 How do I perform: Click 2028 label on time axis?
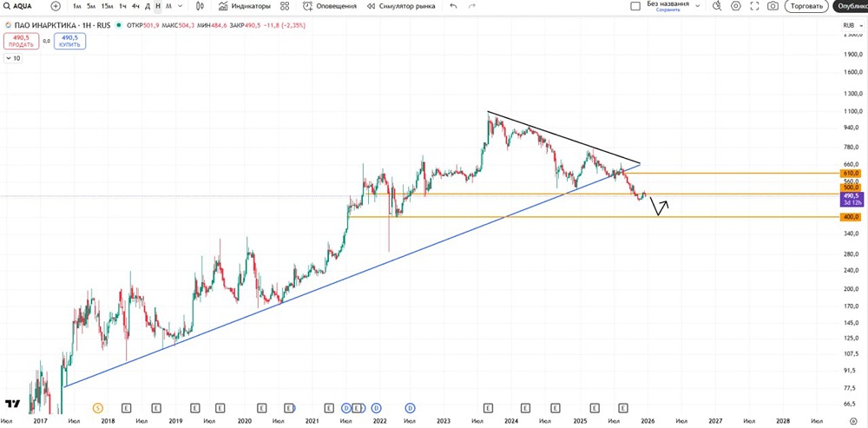pyautogui.click(x=783, y=421)
